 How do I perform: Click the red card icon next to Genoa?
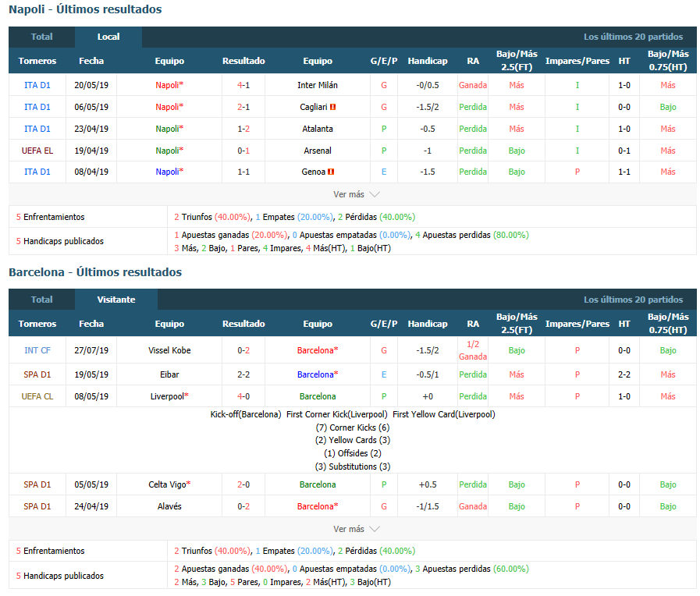(331, 172)
